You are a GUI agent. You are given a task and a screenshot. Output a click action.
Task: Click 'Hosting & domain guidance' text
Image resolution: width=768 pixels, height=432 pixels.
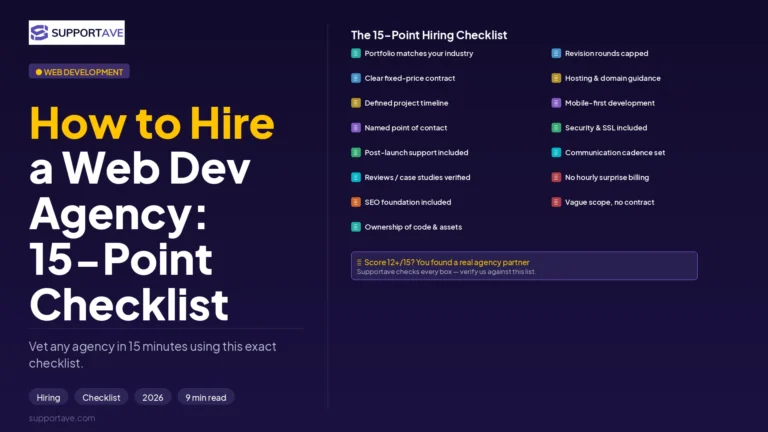point(613,78)
